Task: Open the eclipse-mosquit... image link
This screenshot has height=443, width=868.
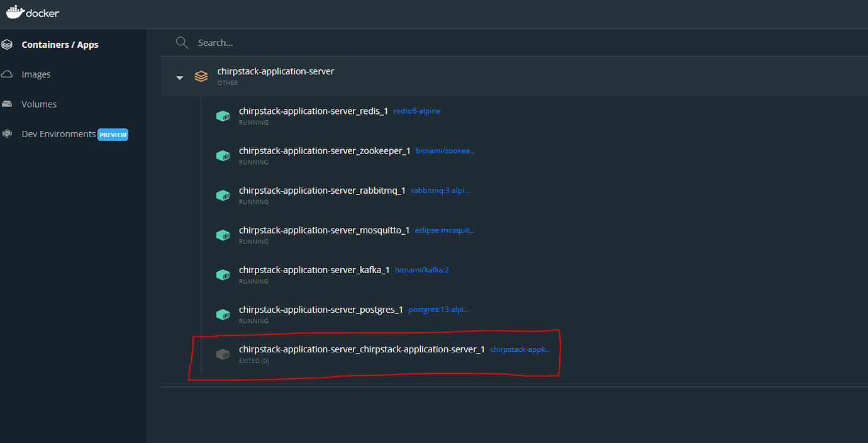Action: tap(445, 230)
